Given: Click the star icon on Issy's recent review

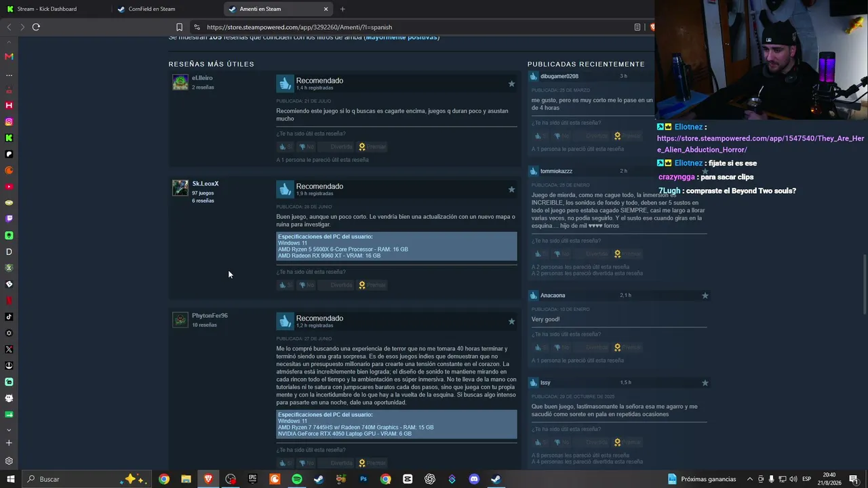Looking at the screenshot, I should click(705, 383).
